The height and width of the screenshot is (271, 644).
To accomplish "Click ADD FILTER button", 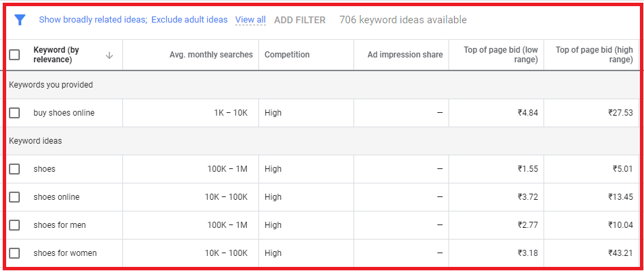I will (x=300, y=20).
